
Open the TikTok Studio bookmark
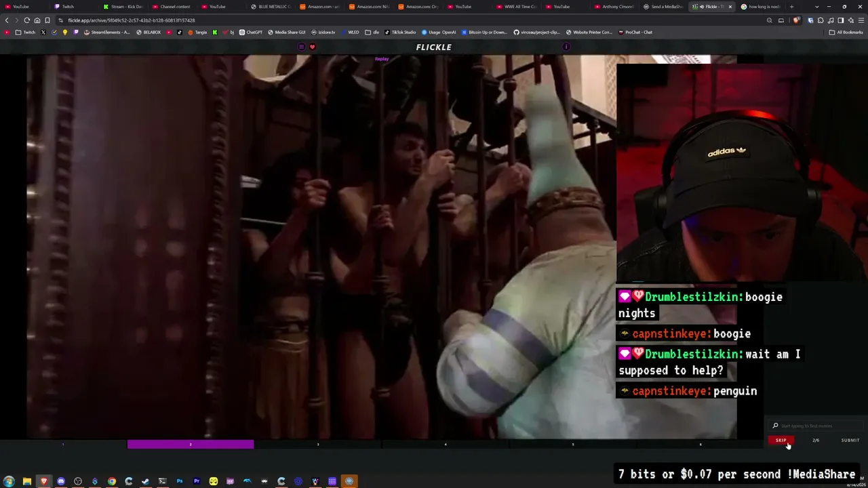click(400, 33)
